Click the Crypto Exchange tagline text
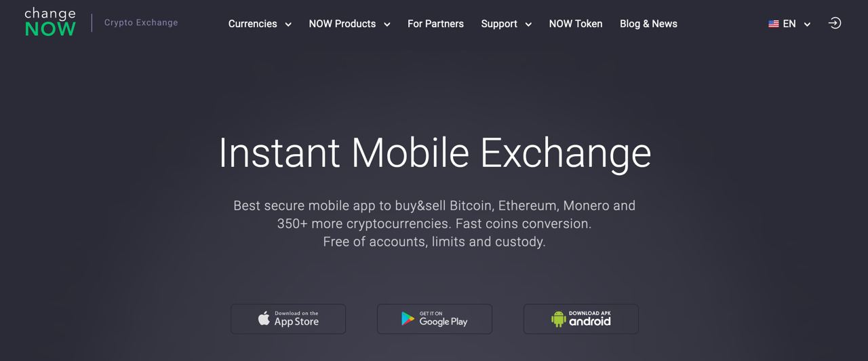 [141, 22]
